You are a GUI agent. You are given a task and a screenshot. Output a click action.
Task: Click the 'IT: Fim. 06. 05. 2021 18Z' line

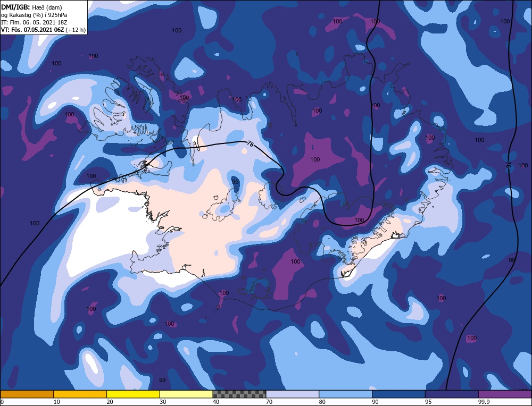click(34, 22)
